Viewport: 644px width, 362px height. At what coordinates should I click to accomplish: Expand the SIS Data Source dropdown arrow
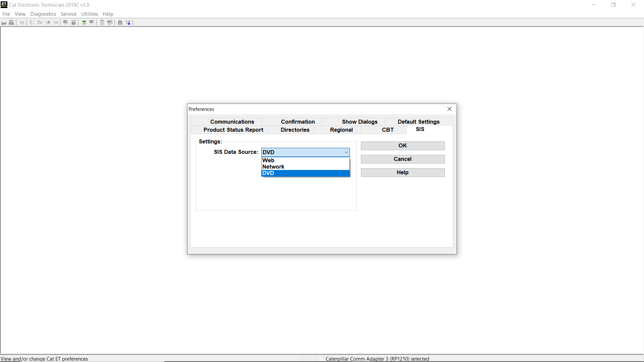click(346, 152)
